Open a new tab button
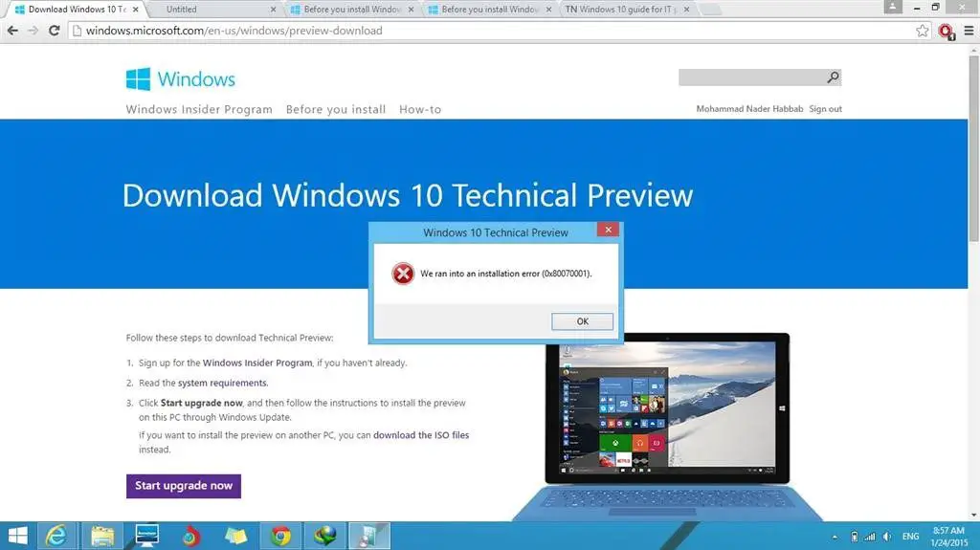This screenshot has width=980, height=550. 710,10
